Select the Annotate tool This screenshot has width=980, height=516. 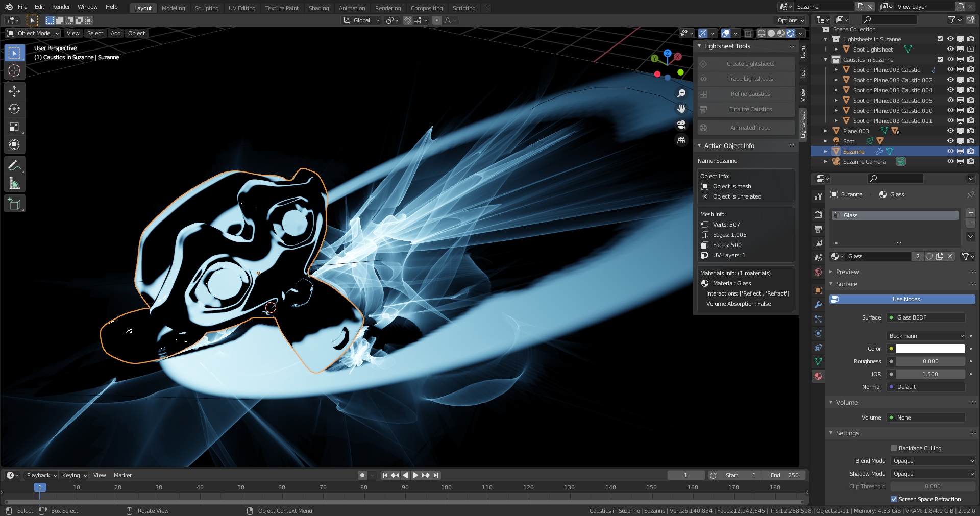(x=14, y=165)
